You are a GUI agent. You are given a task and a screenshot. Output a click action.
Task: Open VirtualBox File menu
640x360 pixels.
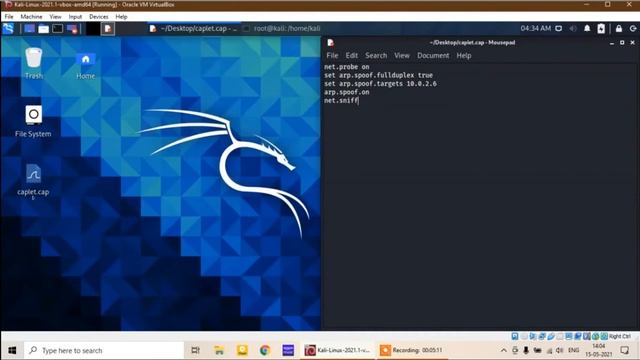(x=9, y=17)
